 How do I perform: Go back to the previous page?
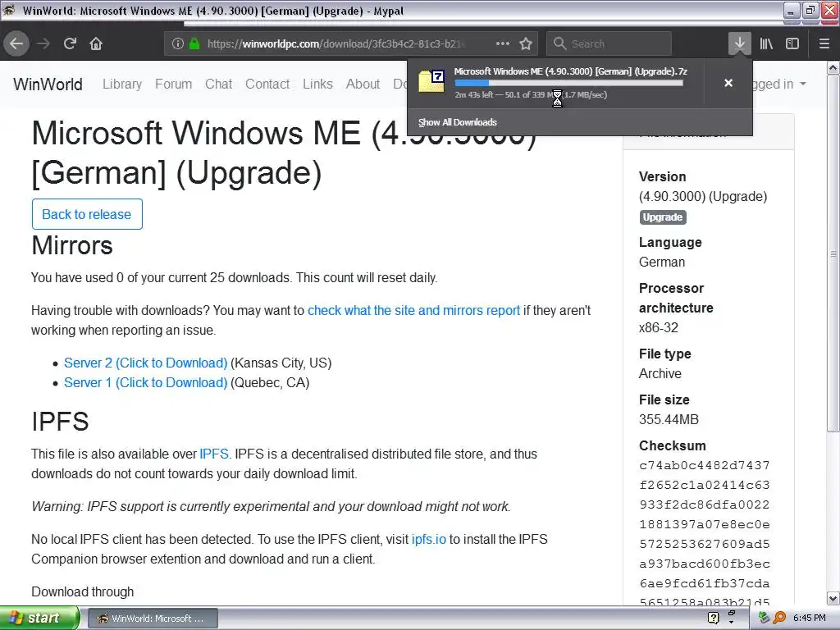16,43
